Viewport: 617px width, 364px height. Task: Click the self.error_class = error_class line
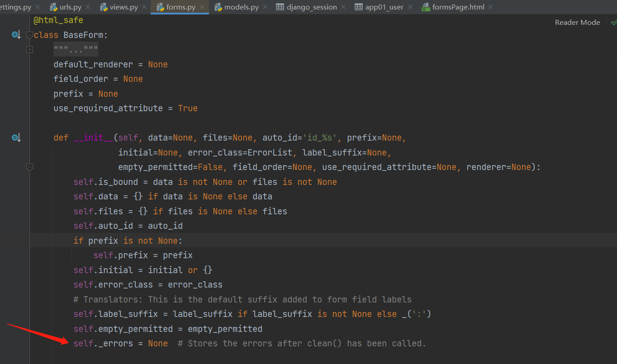pyautogui.click(x=148, y=284)
